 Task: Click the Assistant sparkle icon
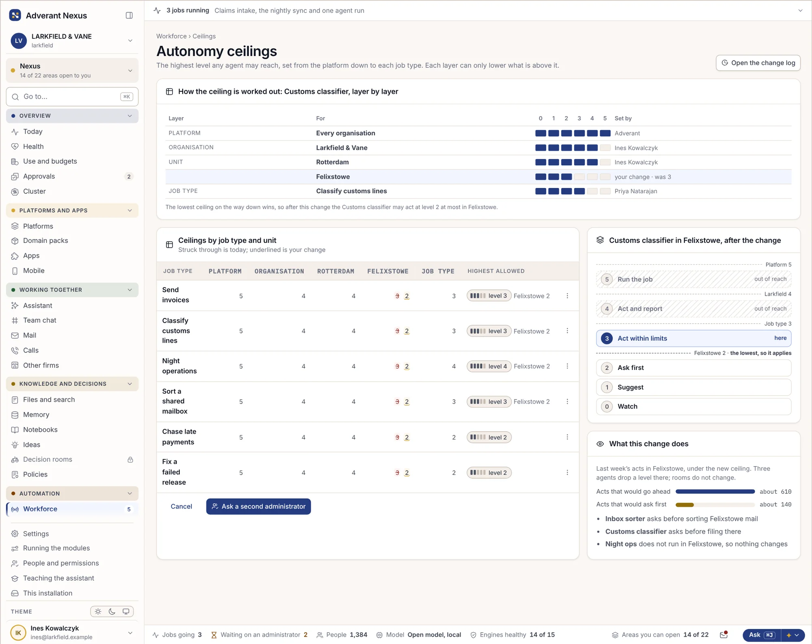point(15,306)
